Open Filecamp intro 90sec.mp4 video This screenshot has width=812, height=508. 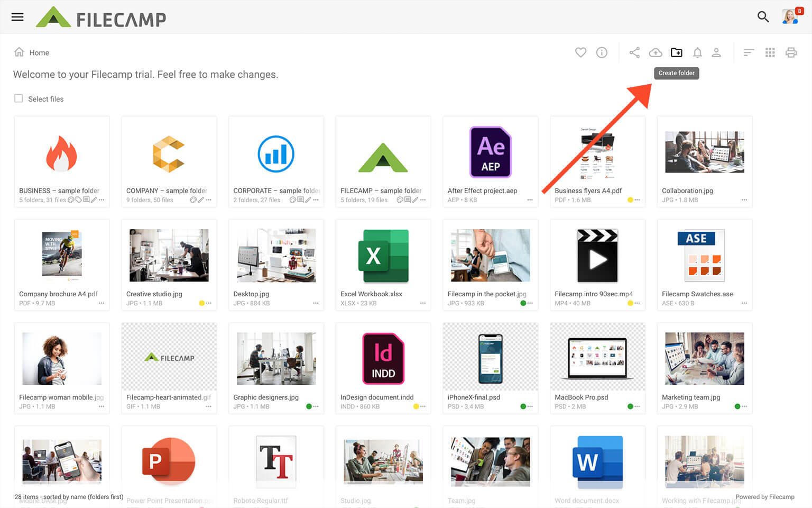point(597,256)
